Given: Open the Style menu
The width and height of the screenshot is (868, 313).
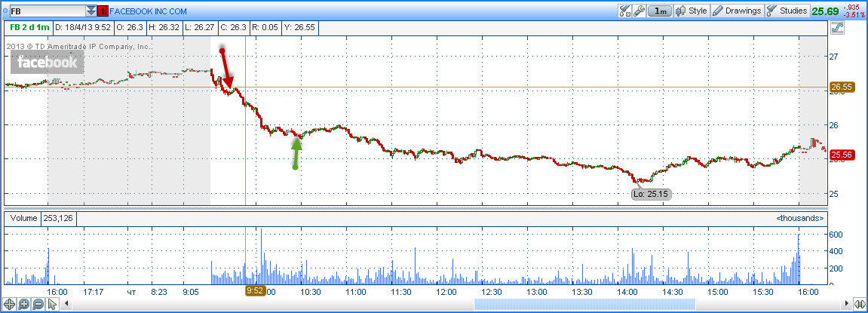Looking at the screenshot, I should (692, 11).
